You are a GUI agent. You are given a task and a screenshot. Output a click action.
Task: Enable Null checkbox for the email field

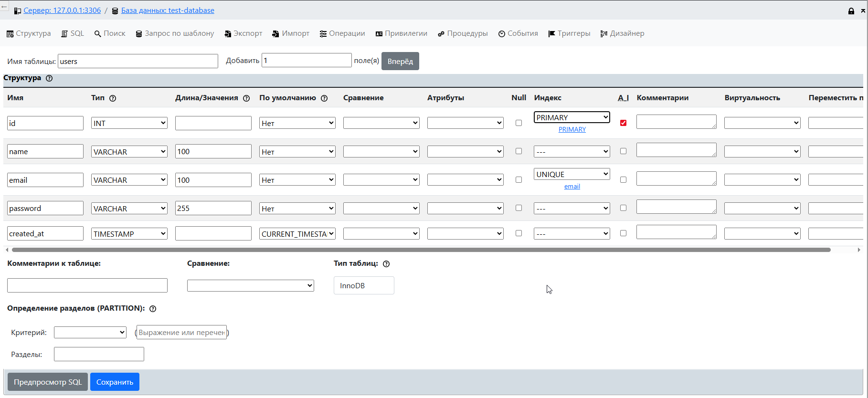click(x=519, y=180)
